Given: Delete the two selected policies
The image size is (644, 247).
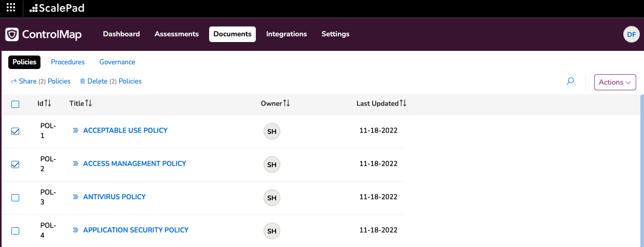Looking at the screenshot, I should click(x=111, y=81).
